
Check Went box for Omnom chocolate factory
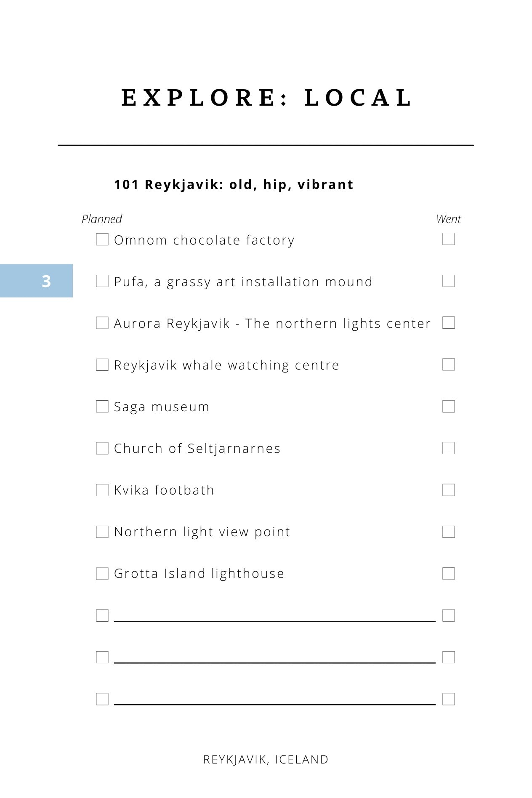pos(449,239)
